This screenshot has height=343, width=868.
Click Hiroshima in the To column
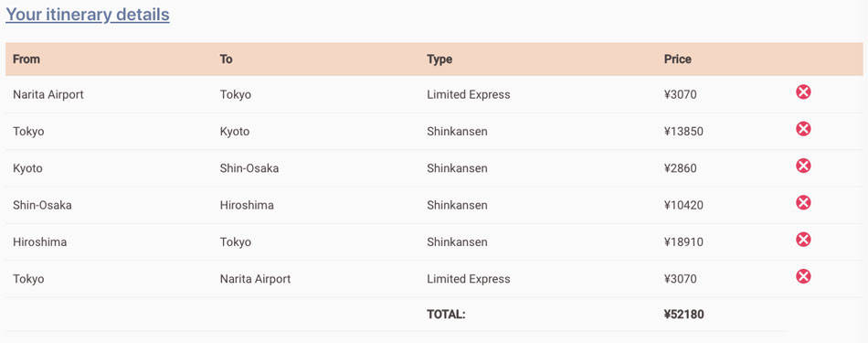point(247,206)
